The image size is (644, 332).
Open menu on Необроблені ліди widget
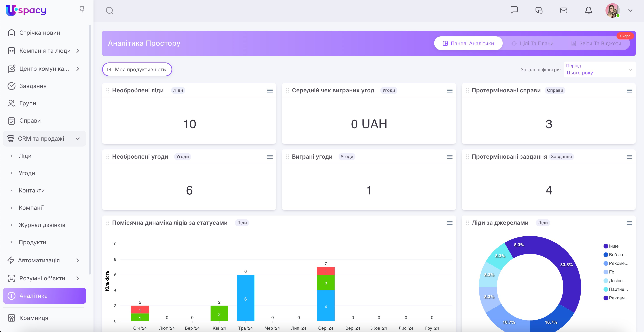pyautogui.click(x=270, y=91)
